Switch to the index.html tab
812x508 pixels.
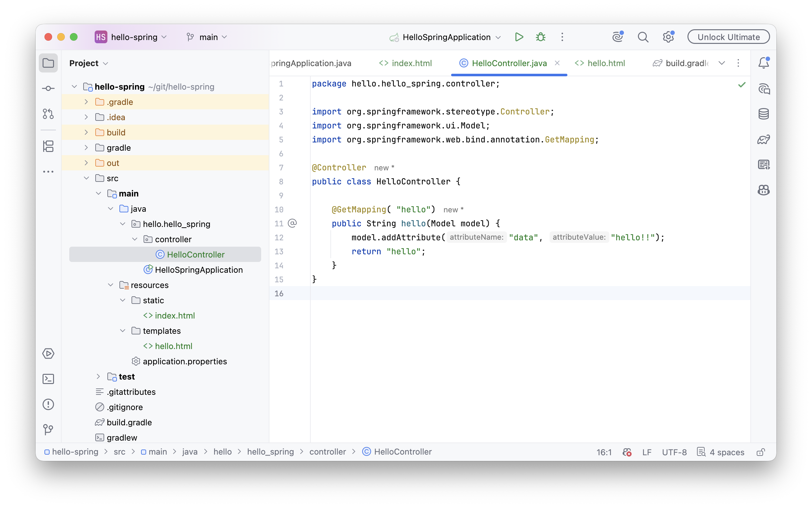405,63
